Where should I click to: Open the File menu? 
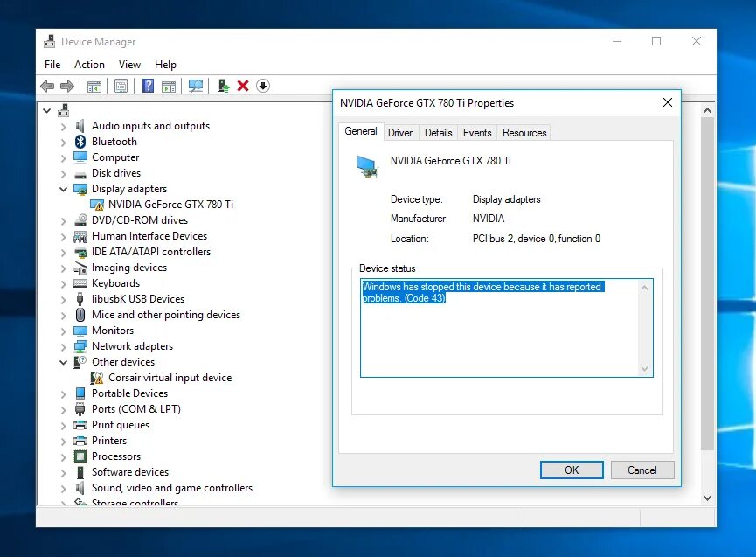tap(52, 65)
